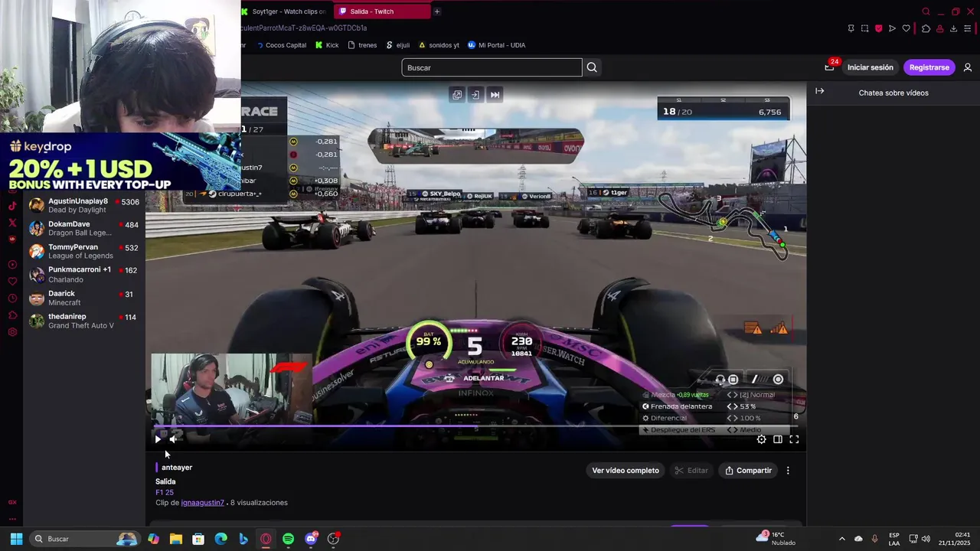Open the DokamDave channel in the sidebar
Screen dimensions: 980x551
pos(84,228)
